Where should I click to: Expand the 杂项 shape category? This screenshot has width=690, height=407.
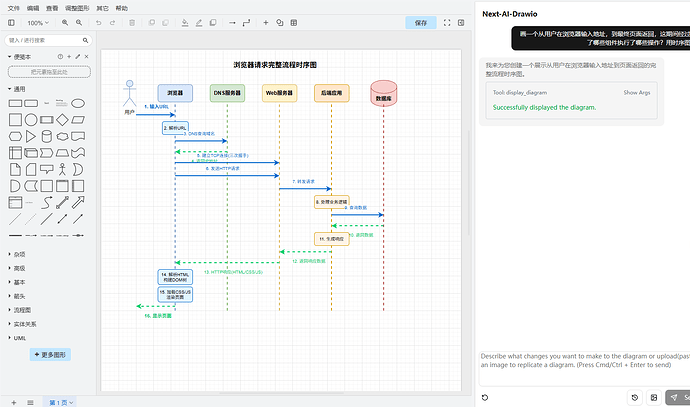coord(17,254)
